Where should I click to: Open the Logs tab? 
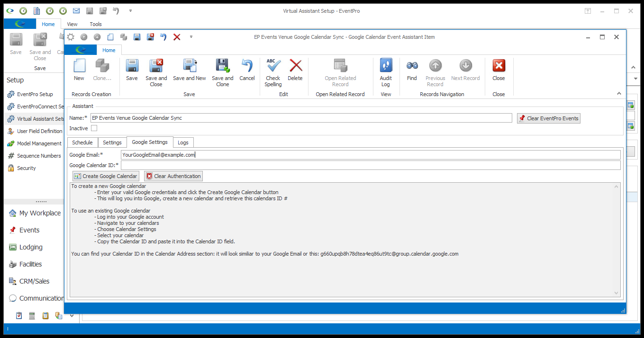[x=183, y=142]
